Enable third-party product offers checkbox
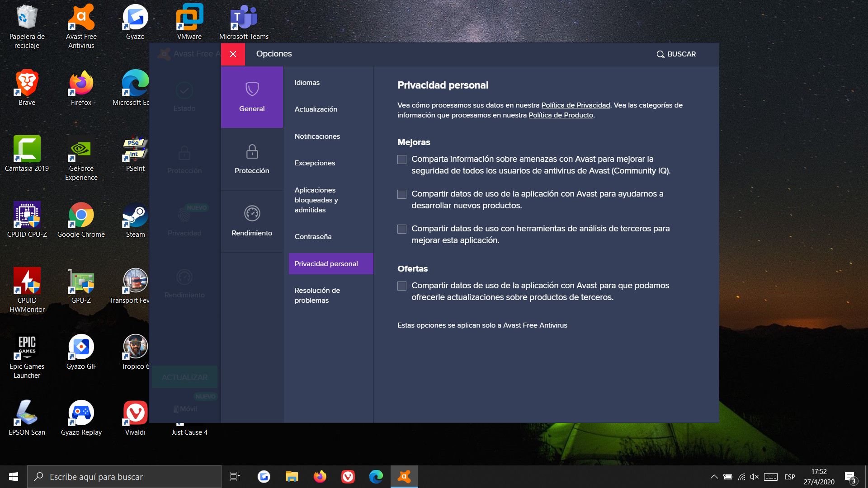The image size is (868, 488). click(x=402, y=286)
